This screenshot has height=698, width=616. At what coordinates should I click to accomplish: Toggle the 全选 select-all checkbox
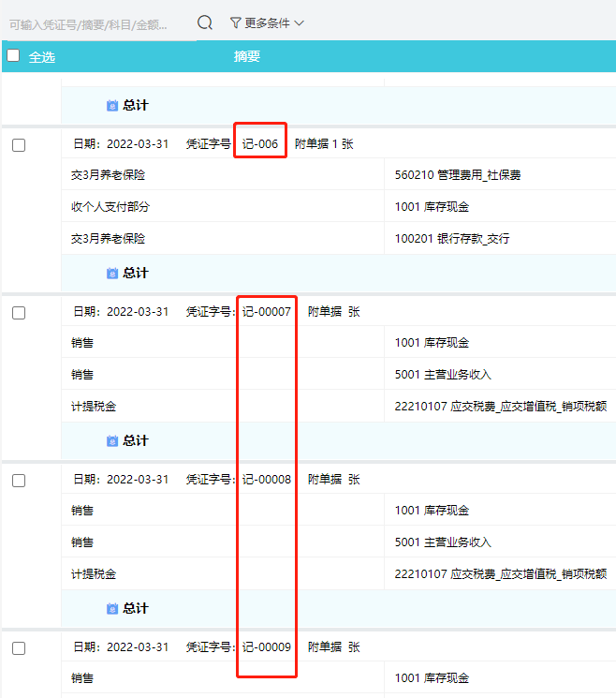(x=13, y=56)
